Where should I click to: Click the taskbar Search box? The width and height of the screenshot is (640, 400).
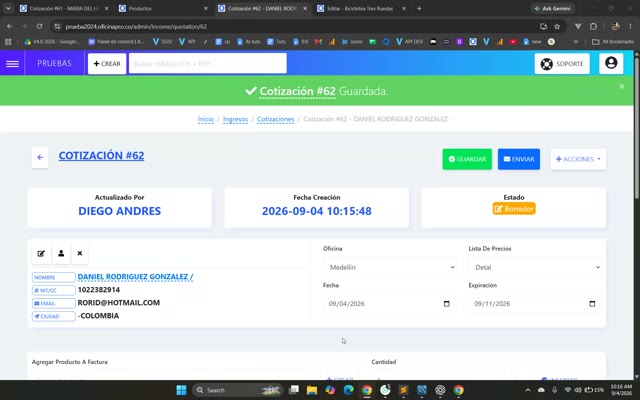[x=238, y=390]
